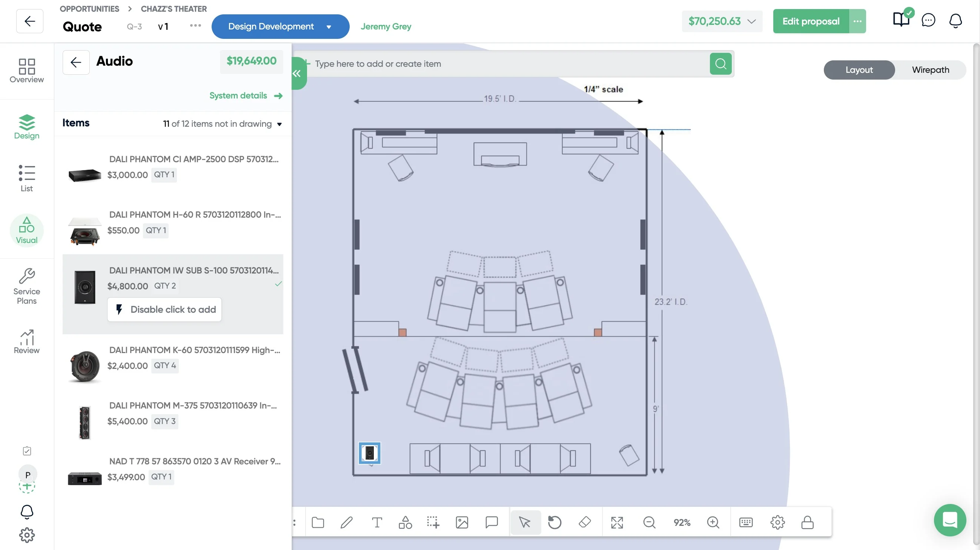The height and width of the screenshot is (550, 980).
Task: Open notifications bell in header
Action: [x=955, y=20]
